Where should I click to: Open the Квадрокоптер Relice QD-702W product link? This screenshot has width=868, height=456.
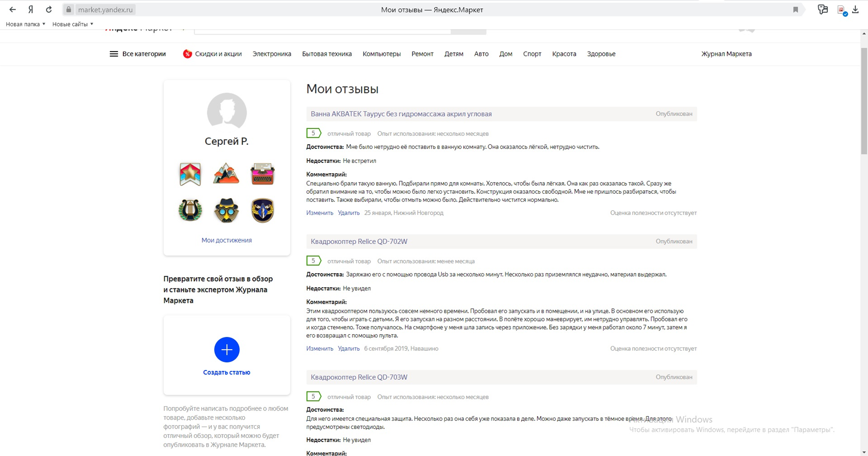[x=359, y=241]
